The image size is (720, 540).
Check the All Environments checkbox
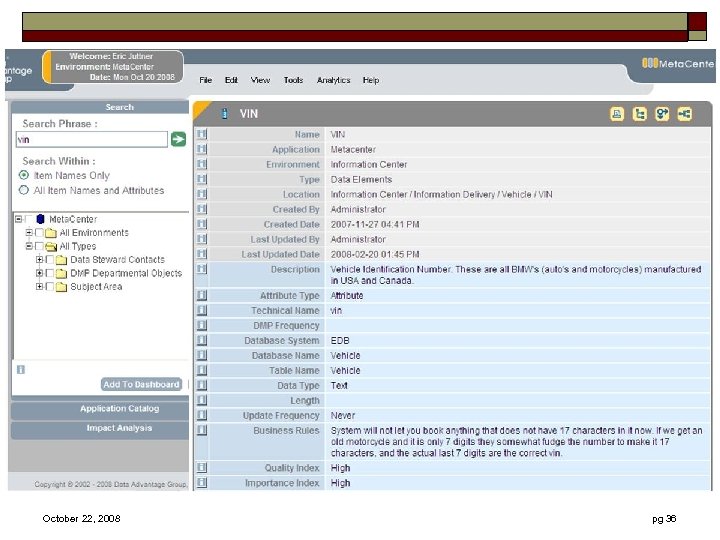coord(39,232)
